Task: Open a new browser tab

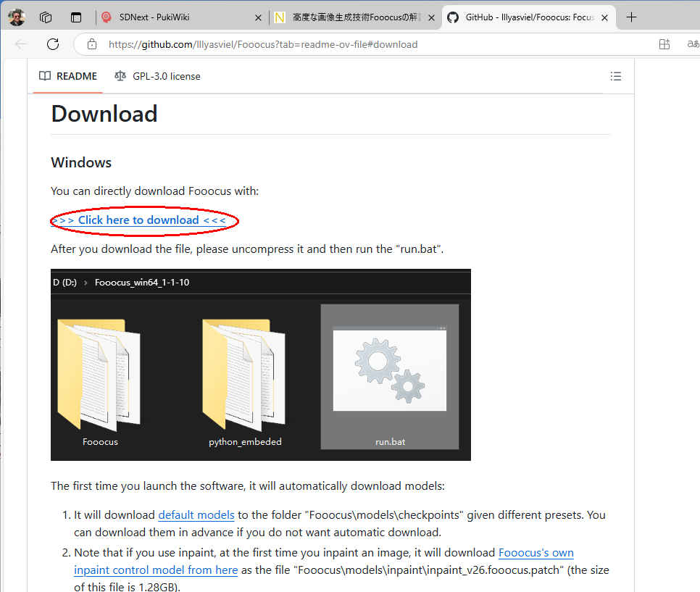Action: coord(631,17)
